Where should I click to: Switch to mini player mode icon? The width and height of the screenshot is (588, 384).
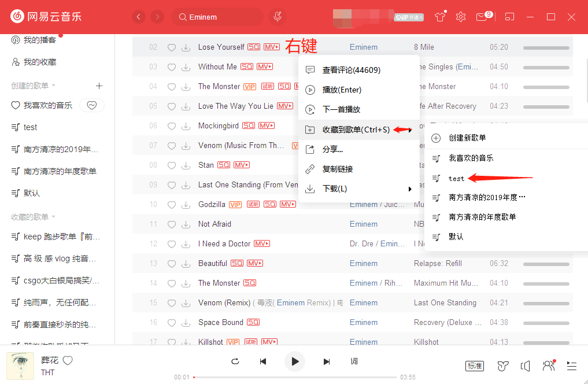click(509, 17)
